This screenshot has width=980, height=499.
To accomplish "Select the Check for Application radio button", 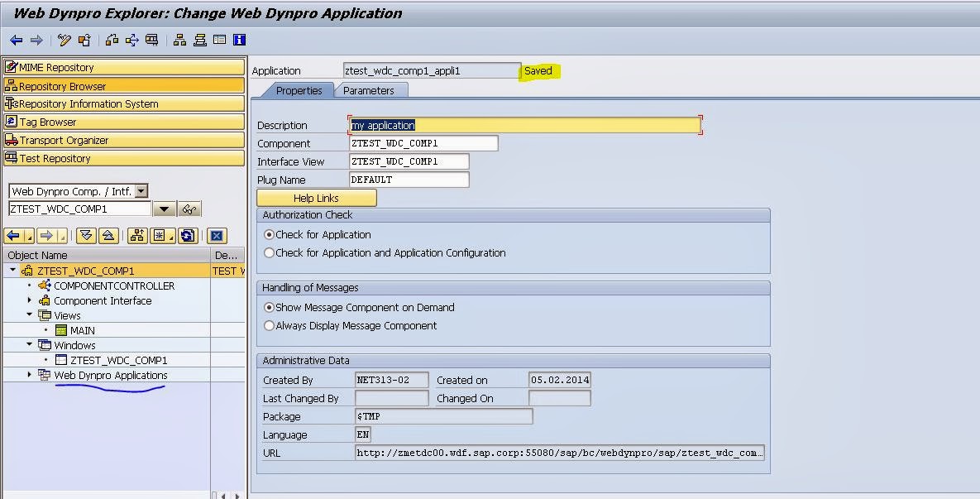I will pyautogui.click(x=268, y=233).
